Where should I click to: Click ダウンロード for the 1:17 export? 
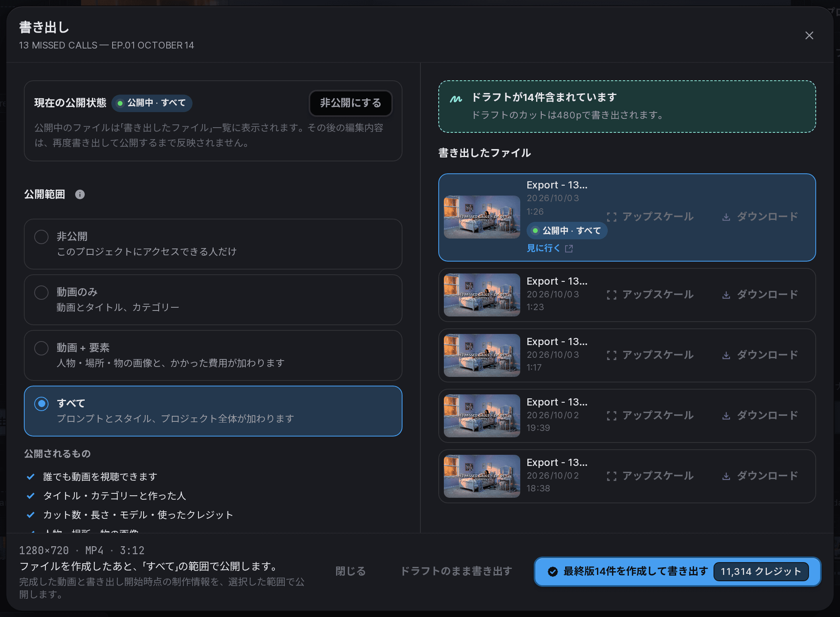point(760,355)
